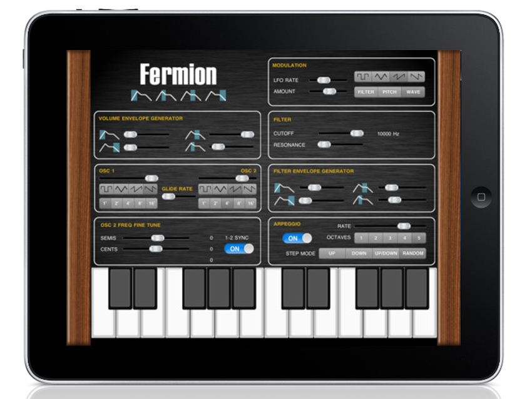Play the rightmost black piano key

point(417,288)
